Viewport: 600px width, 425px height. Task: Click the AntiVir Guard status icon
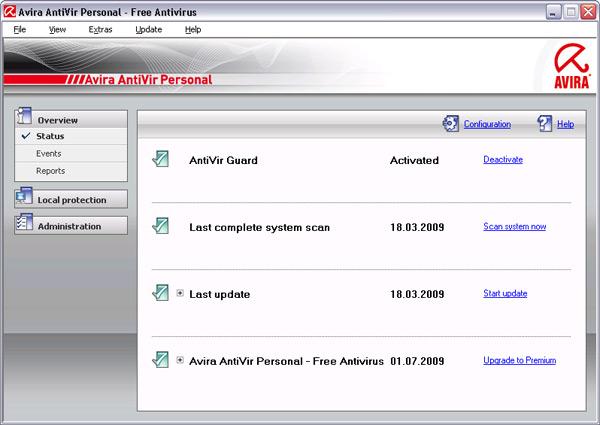[161, 159]
